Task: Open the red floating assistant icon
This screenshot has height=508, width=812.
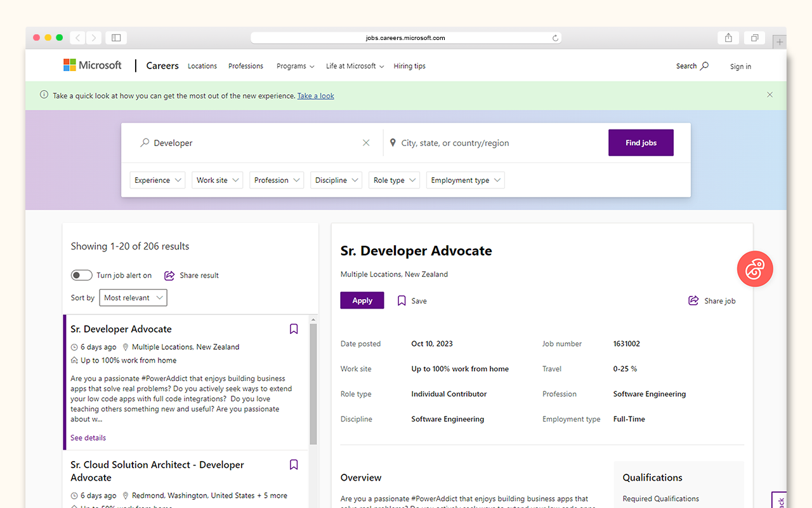Action: point(754,269)
